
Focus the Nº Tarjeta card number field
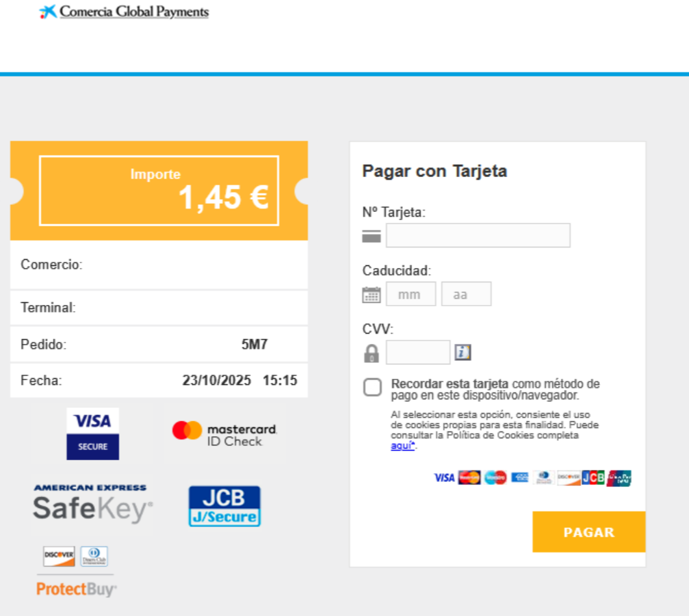click(478, 236)
